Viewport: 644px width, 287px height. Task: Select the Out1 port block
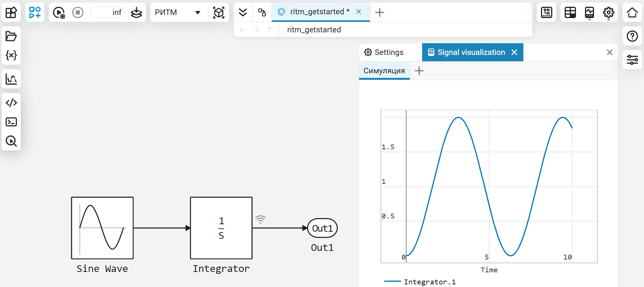point(323,228)
